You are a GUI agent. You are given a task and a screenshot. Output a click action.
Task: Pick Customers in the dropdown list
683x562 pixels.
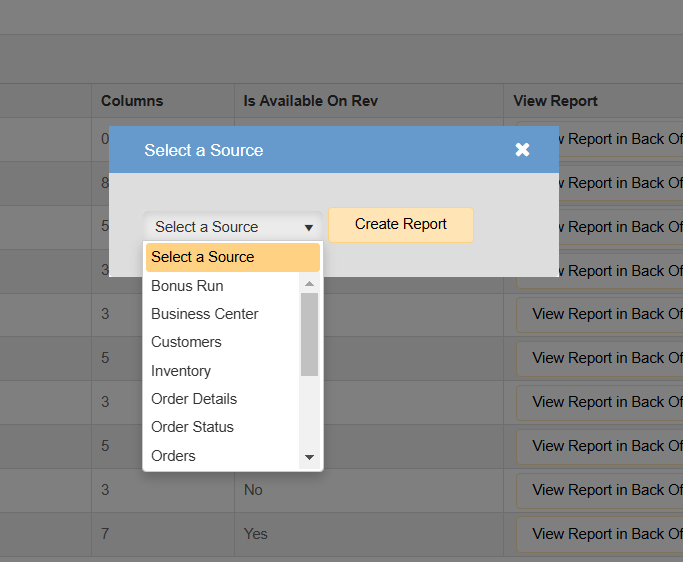[186, 342]
